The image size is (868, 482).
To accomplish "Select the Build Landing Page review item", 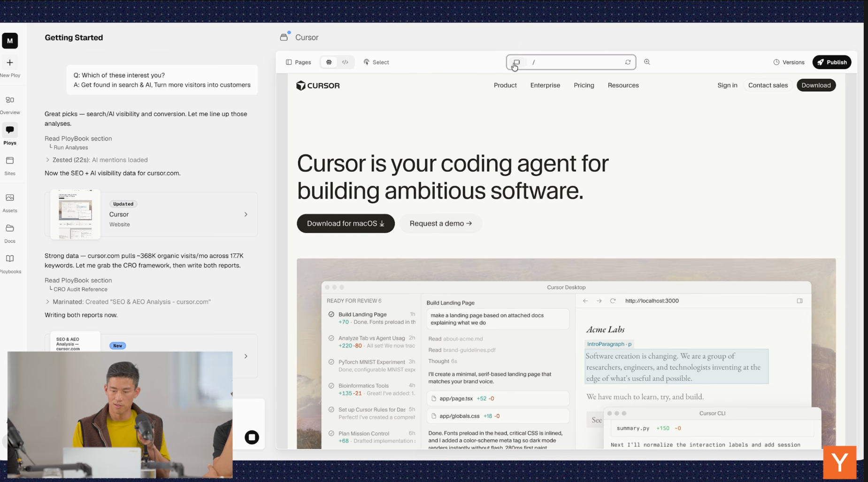I will 372,318.
